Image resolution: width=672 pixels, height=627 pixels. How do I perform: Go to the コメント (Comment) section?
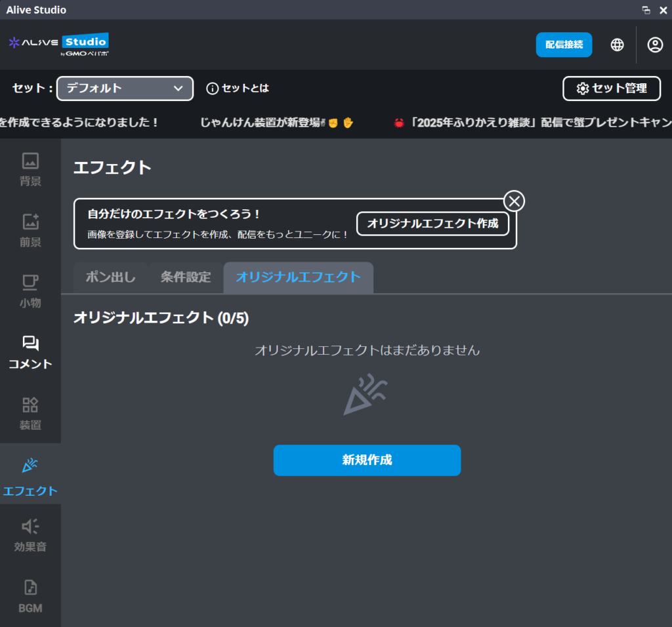[x=30, y=352]
